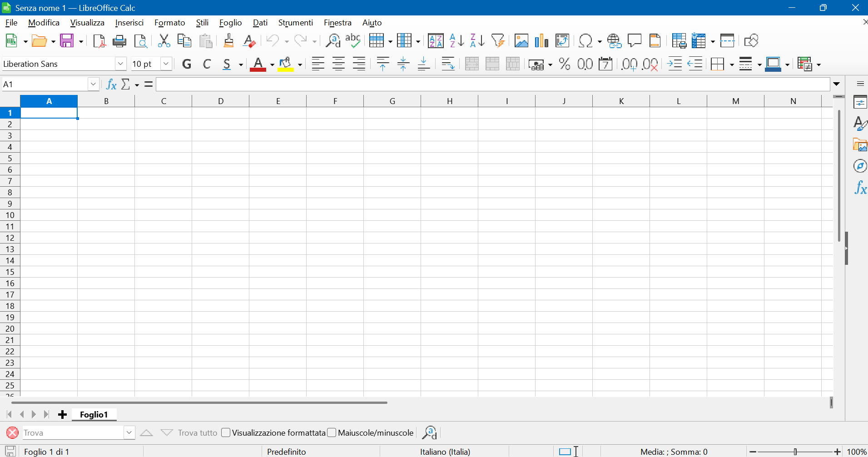Click the Clone Formatting paintbrush icon
This screenshot has width=868, height=457.
(228, 41)
